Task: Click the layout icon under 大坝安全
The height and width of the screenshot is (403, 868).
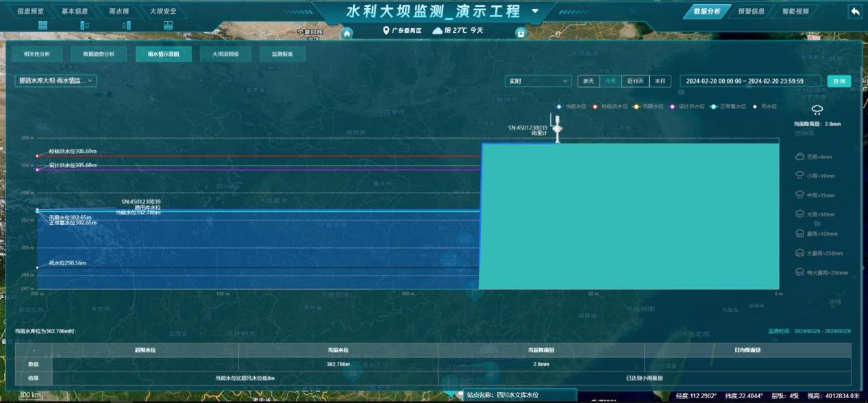Action: (168, 25)
